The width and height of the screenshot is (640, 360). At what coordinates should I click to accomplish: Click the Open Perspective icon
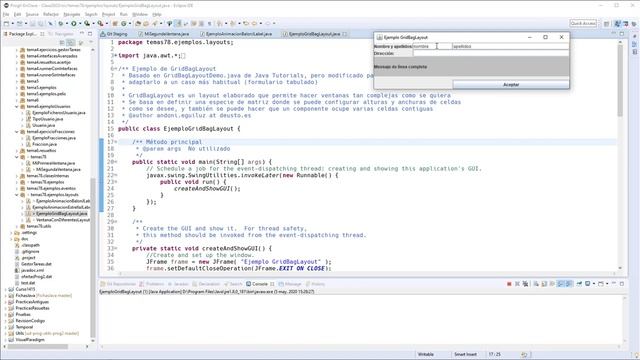pos(607,24)
